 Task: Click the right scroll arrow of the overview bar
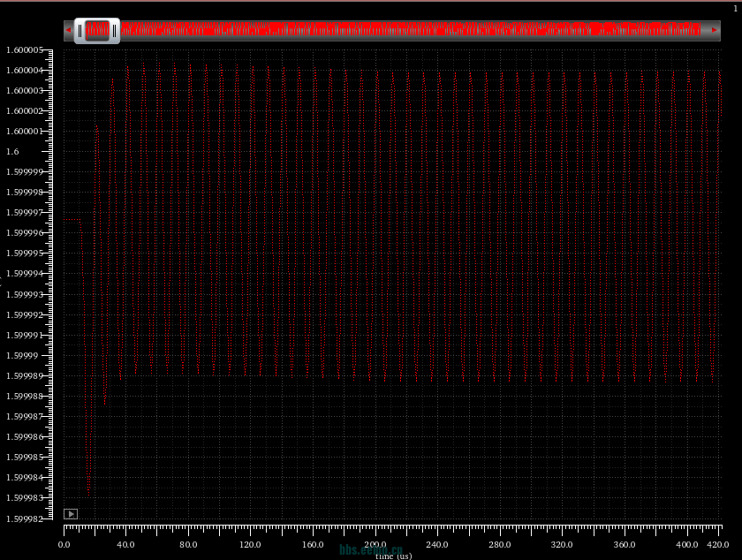point(714,30)
